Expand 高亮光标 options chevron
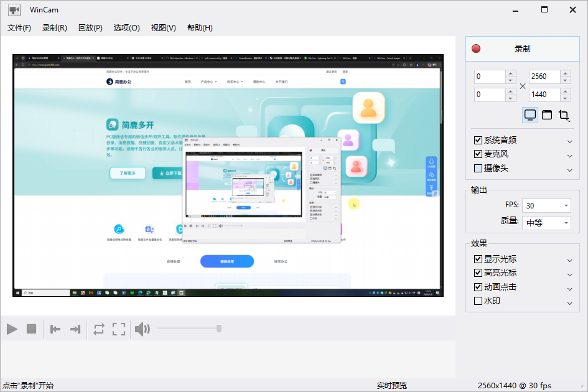This screenshot has width=588, height=392. (x=569, y=274)
